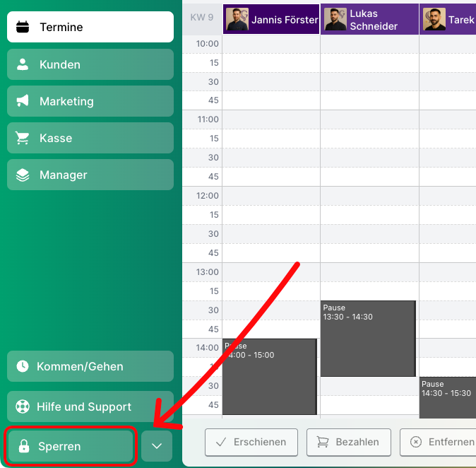Click the clock icon beside Kommen/Gehen
Screen dimensions: 476x468
pos(23,366)
